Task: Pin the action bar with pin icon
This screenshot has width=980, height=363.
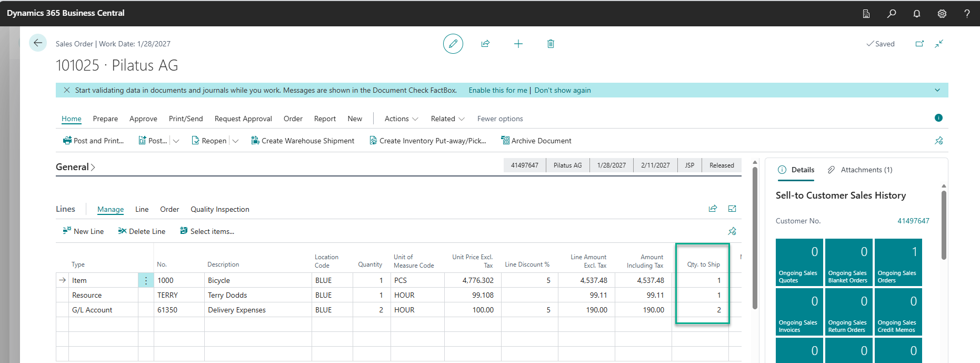Action: coord(939,141)
